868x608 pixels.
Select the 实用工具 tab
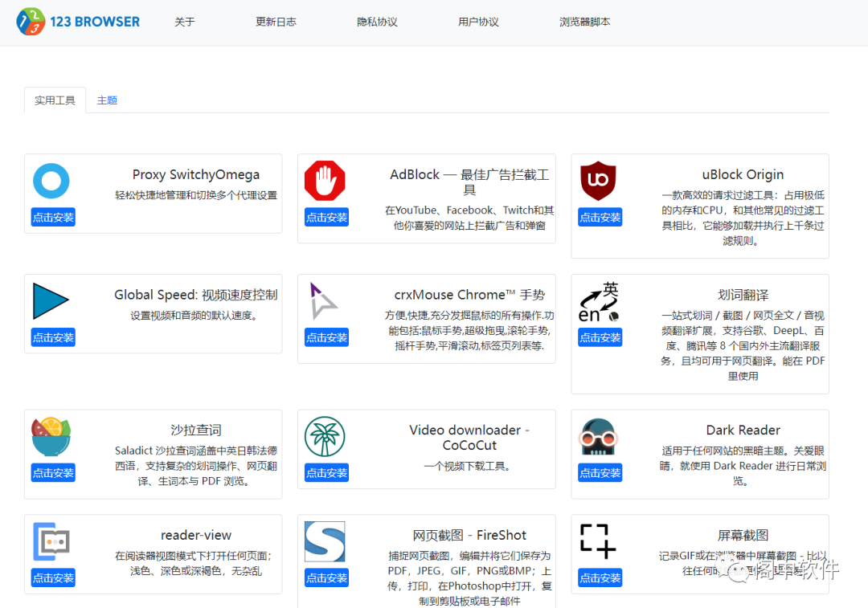coord(55,100)
